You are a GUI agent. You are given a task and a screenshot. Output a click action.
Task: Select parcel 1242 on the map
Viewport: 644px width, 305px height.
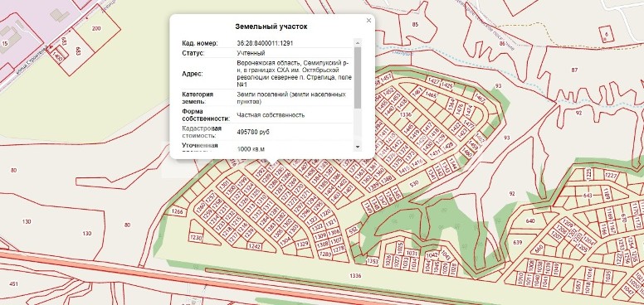click(x=255, y=246)
